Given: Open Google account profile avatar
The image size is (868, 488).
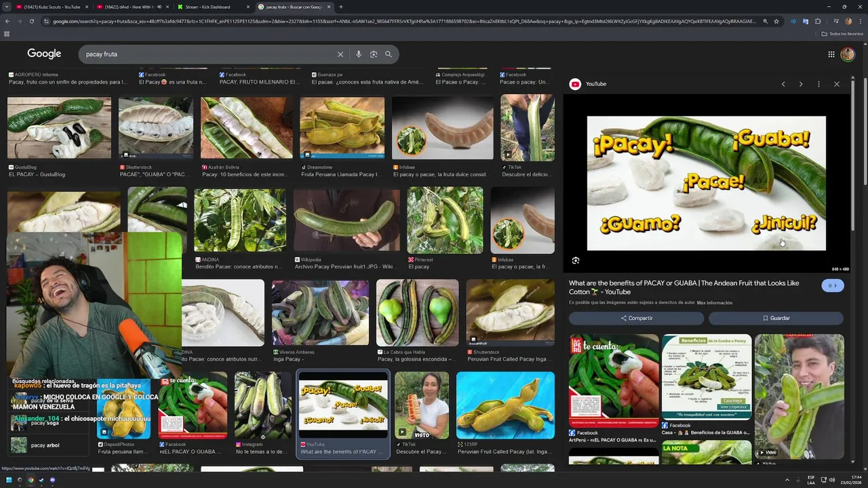Looking at the screenshot, I should [848, 54].
